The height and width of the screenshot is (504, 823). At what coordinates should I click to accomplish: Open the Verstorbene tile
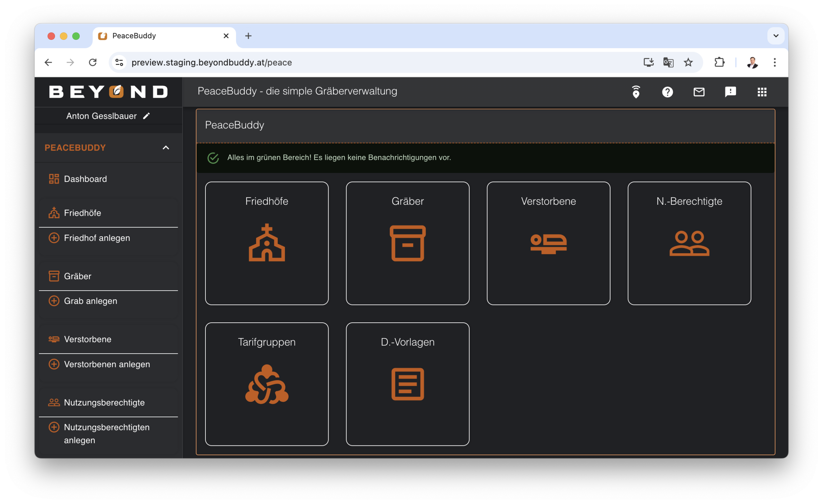[548, 243]
